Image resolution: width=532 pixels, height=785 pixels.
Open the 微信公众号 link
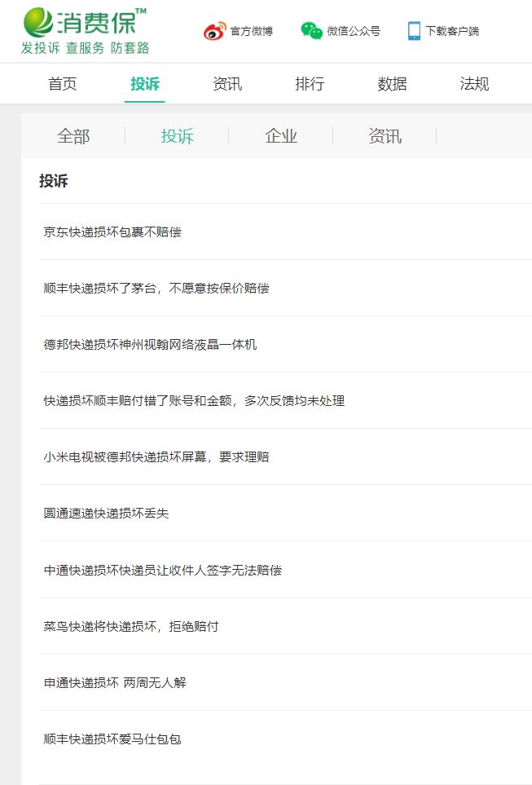(x=354, y=31)
